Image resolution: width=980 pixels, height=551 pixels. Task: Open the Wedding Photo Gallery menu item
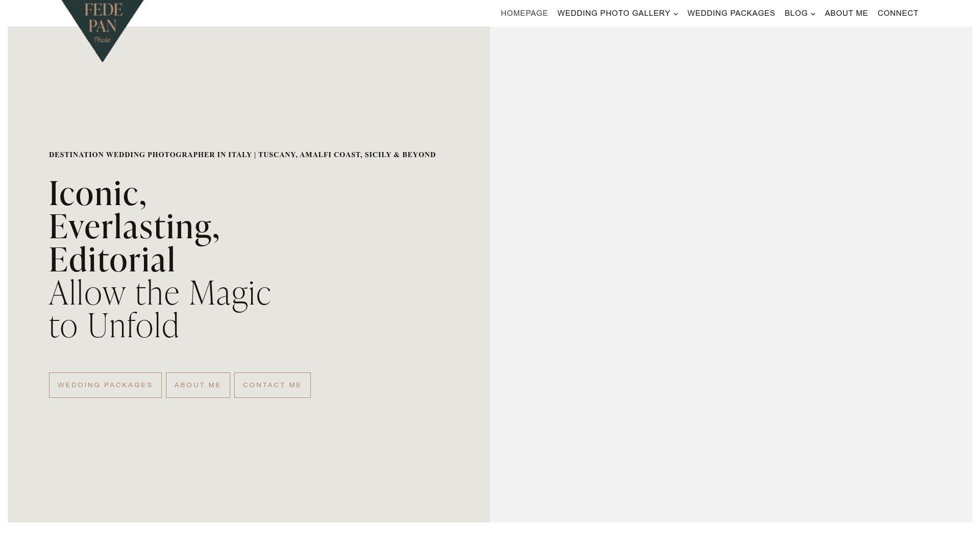614,13
